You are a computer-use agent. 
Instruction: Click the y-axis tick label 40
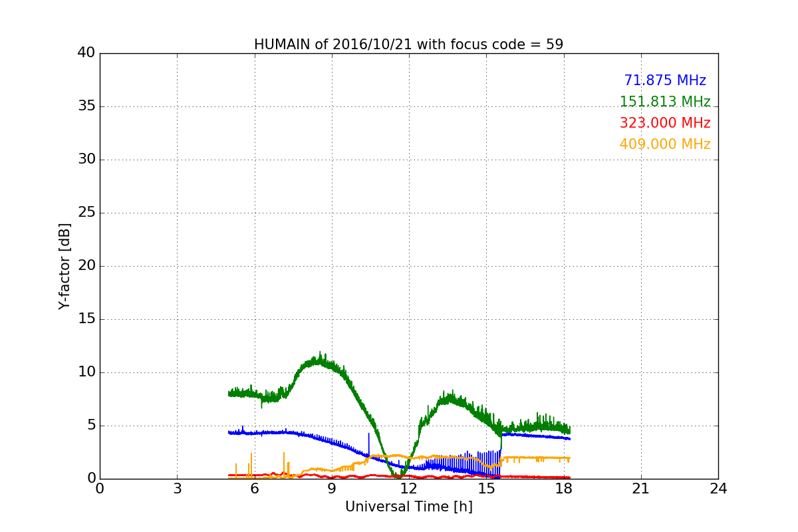pyautogui.click(x=86, y=53)
